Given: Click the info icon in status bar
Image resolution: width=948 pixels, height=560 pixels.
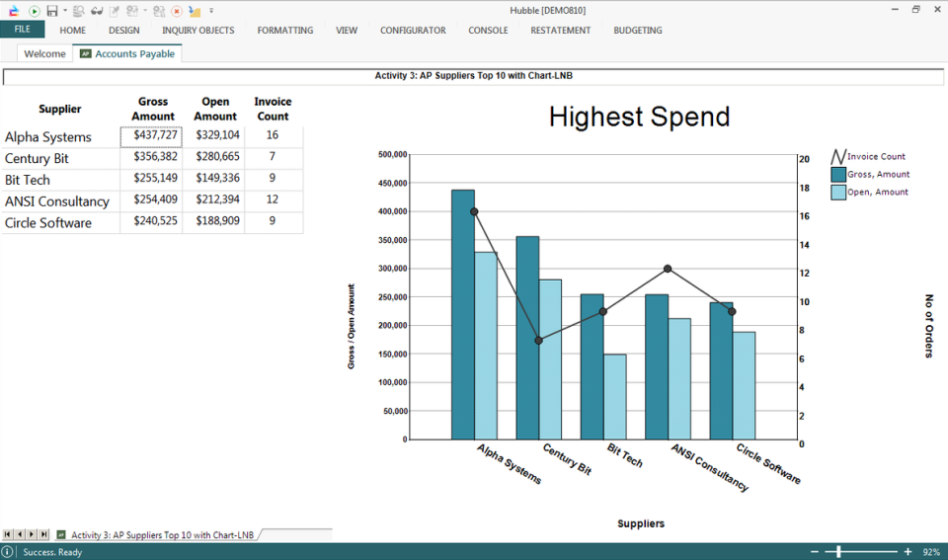Looking at the screenshot, I should pyautogui.click(x=8, y=552).
